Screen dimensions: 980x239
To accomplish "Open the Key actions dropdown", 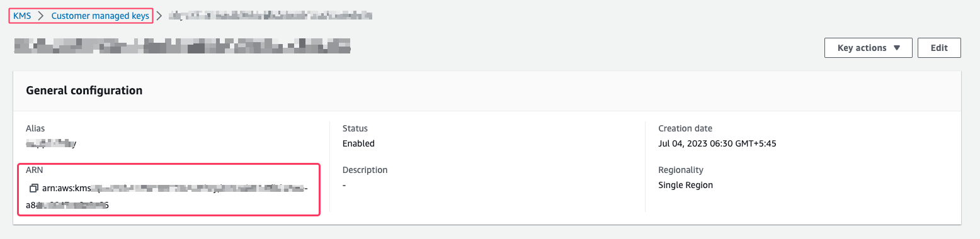I will pos(869,48).
